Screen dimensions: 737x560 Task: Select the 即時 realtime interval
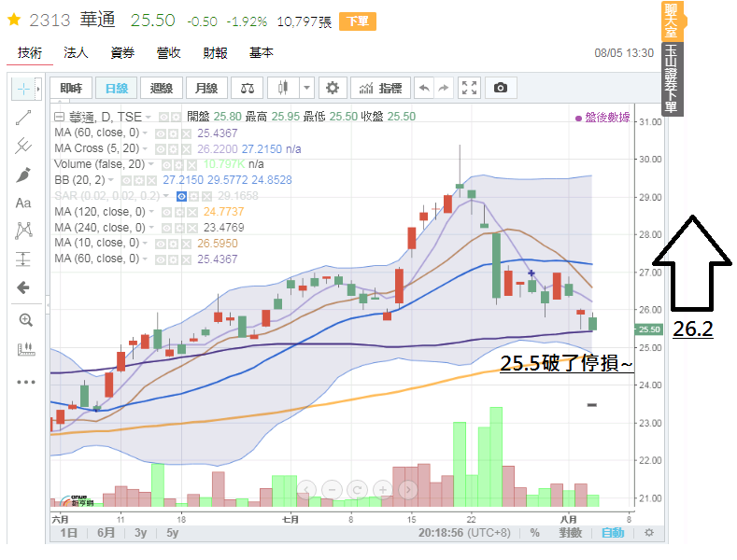click(71, 88)
